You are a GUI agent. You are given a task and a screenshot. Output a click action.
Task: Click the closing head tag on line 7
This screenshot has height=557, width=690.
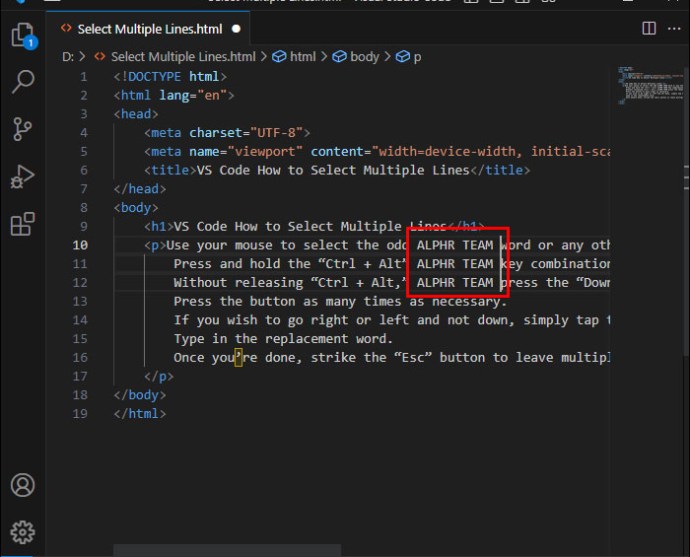point(140,189)
